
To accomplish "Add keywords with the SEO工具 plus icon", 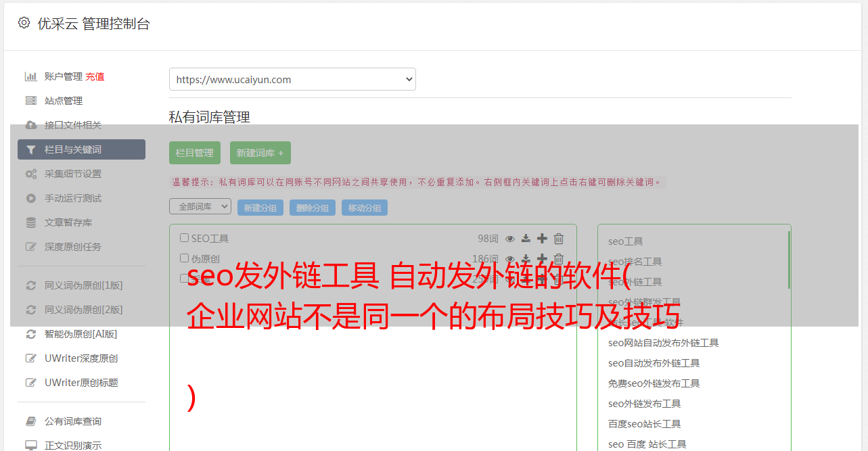I will (542, 239).
